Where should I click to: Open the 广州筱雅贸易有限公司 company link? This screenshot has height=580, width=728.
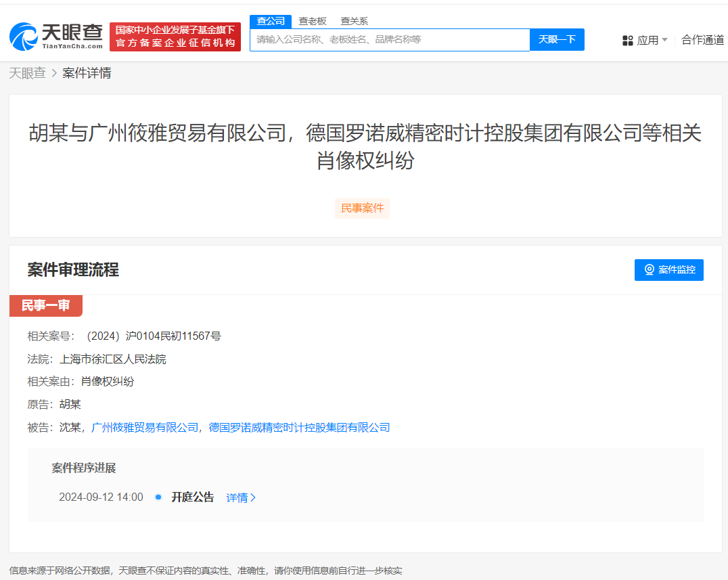(x=144, y=428)
